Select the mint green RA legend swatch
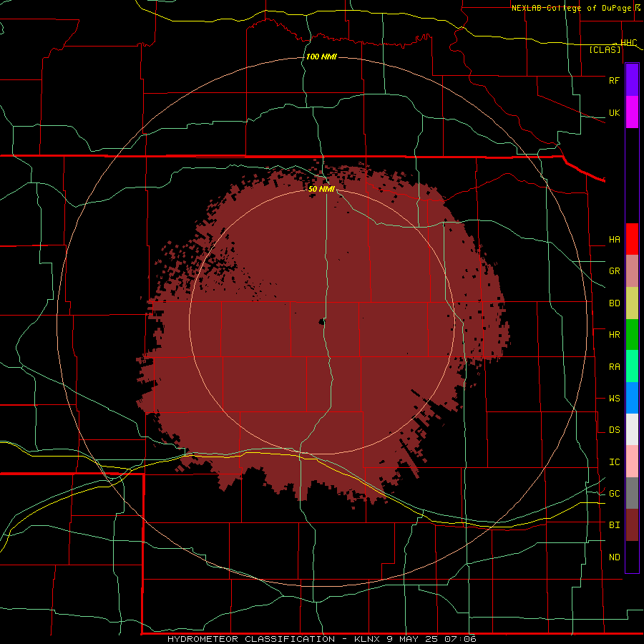Viewport: 644px width, 644px height. coord(632,366)
